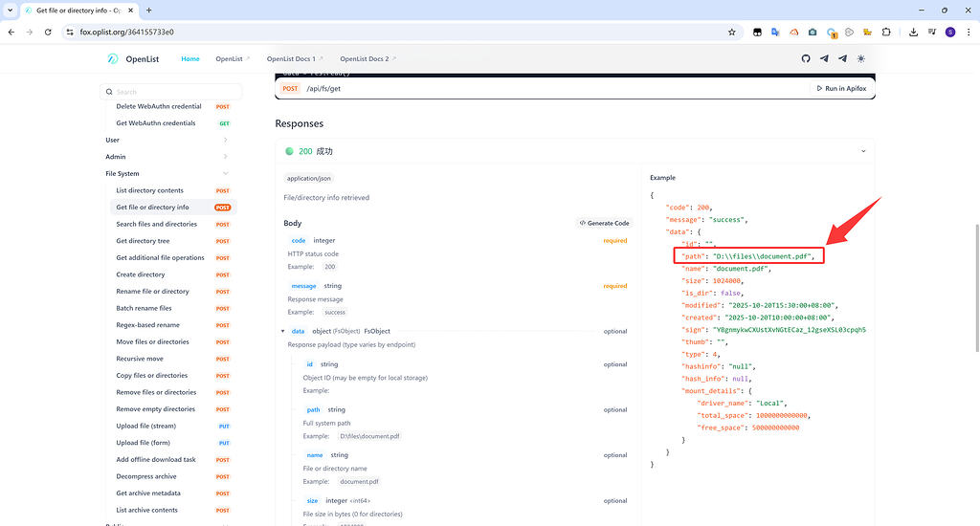Open Create directory endpoint
The image size is (980, 526).
click(x=172, y=274)
